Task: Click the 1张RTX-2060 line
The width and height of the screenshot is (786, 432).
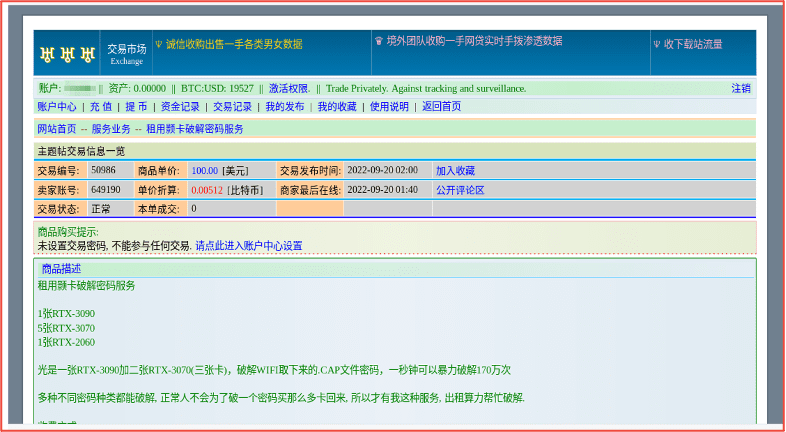Action: [x=66, y=342]
